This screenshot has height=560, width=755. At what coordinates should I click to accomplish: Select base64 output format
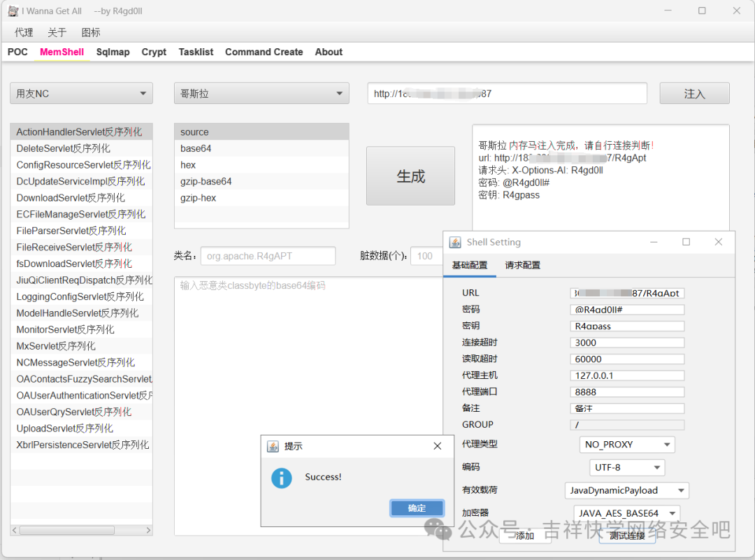(261, 148)
